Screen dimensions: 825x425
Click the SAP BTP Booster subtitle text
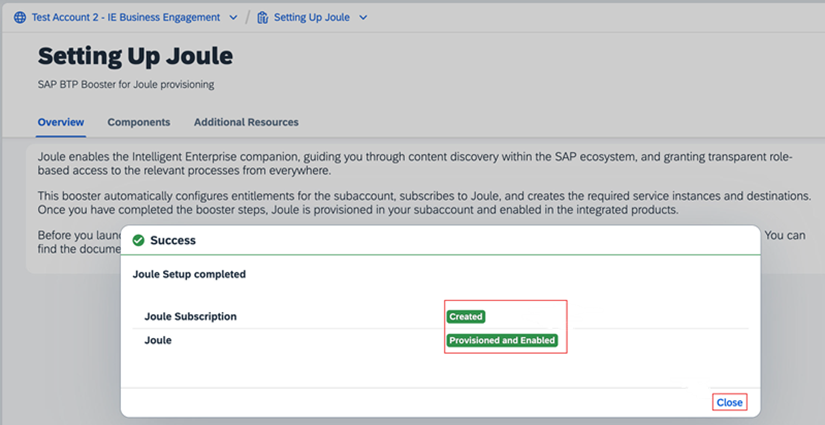pyautogui.click(x=126, y=85)
